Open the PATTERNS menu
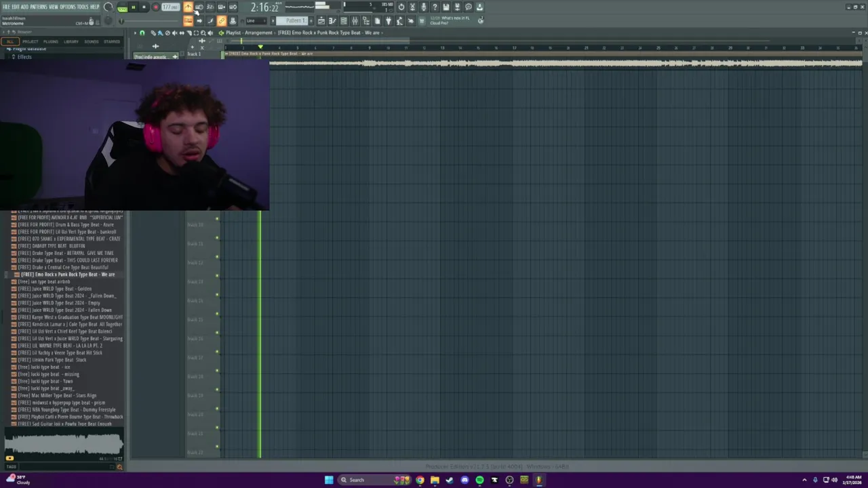868x488 pixels. (39, 7)
